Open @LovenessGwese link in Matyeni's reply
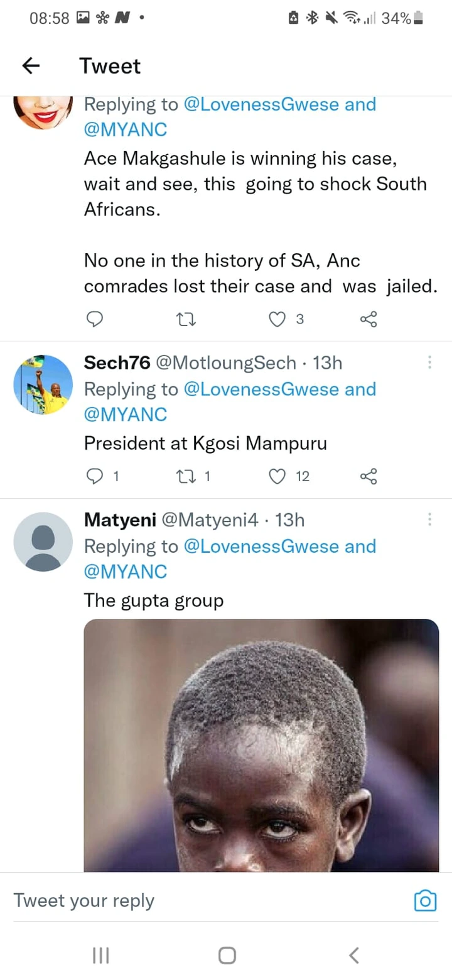The image size is (452, 980). [261, 547]
